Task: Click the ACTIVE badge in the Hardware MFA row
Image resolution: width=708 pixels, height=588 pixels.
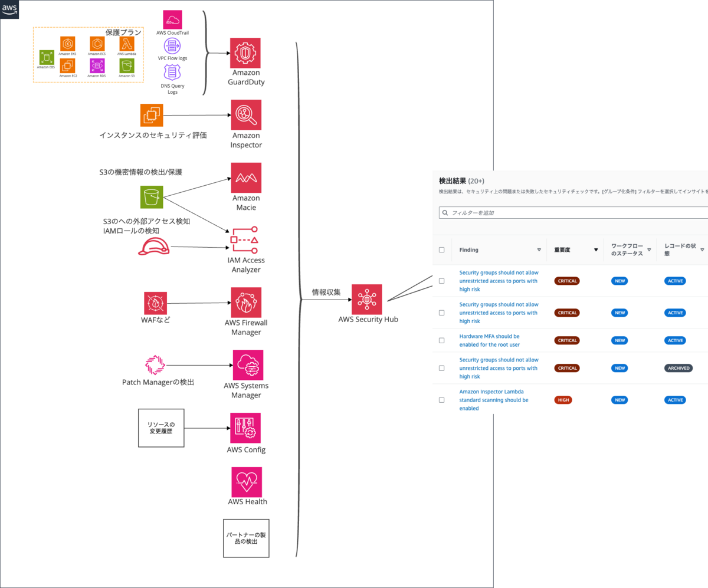Action: click(676, 340)
